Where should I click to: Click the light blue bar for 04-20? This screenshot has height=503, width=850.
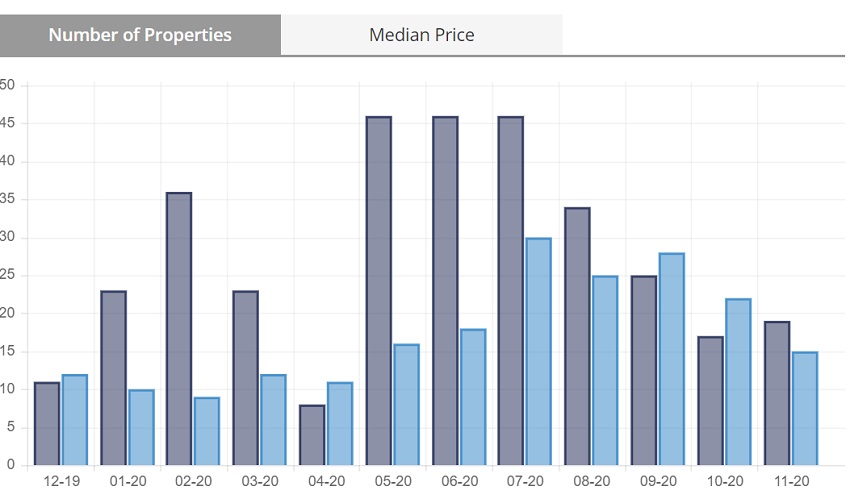click(x=340, y=424)
